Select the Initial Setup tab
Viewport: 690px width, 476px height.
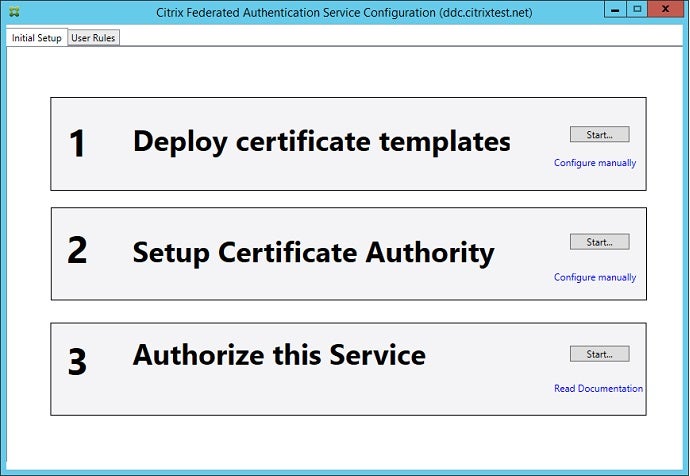pos(37,38)
